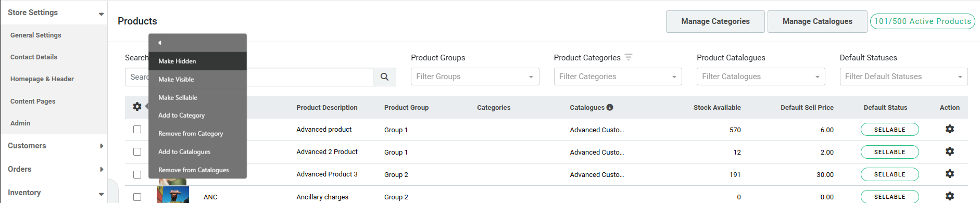Open the Filter Groups dropdown
980x203 pixels.
point(475,77)
